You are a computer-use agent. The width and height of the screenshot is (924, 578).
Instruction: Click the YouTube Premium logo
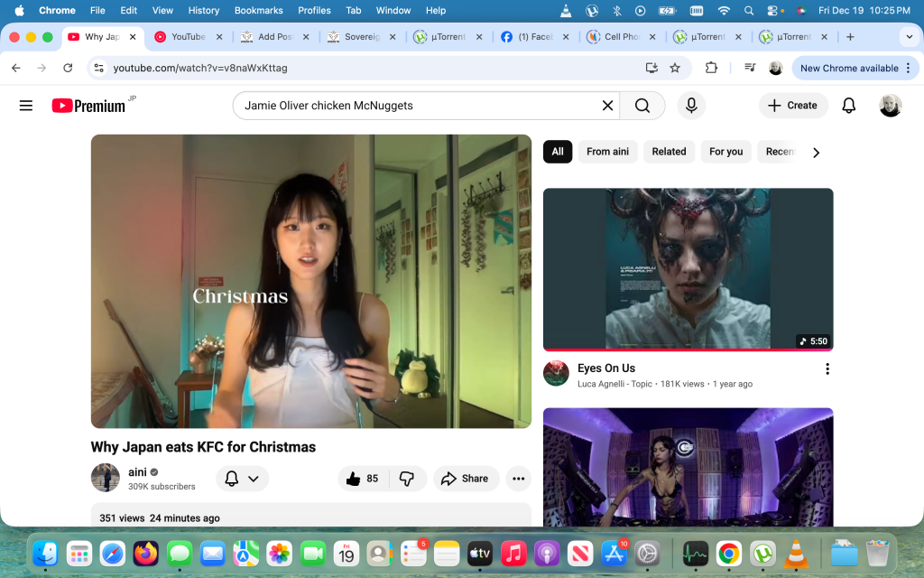coord(88,106)
